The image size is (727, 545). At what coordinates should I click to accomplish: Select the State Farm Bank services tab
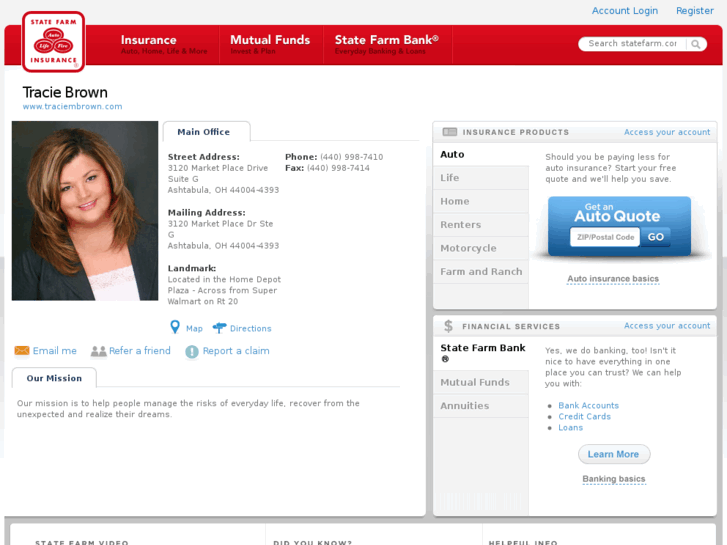coord(481,353)
